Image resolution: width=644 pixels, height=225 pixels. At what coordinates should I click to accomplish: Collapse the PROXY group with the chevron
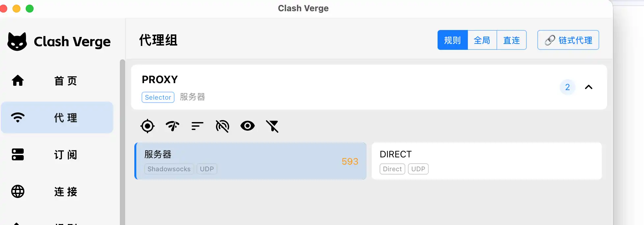pos(589,87)
